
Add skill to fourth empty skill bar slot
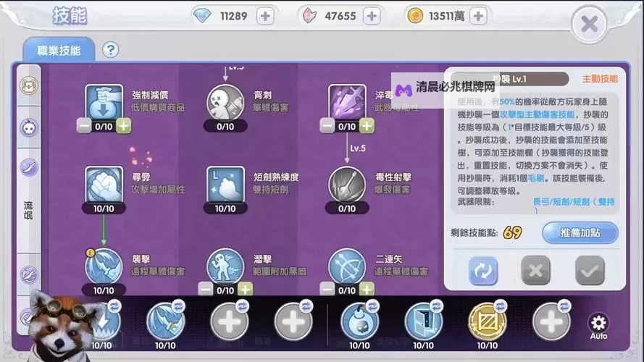click(293, 322)
